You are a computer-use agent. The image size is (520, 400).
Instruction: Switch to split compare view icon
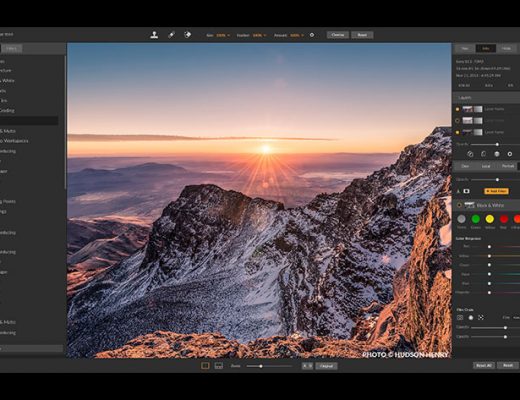coord(219,366)
